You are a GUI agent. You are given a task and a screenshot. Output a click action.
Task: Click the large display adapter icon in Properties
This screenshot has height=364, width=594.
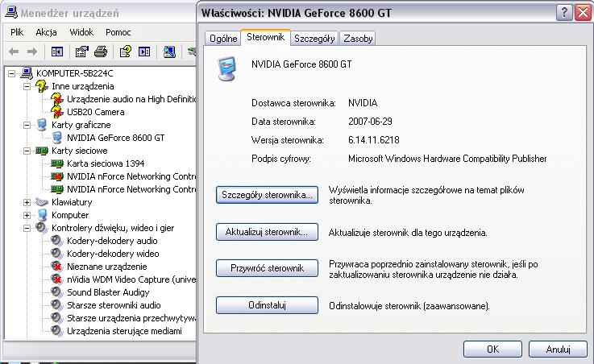click(x=227, y=68)
